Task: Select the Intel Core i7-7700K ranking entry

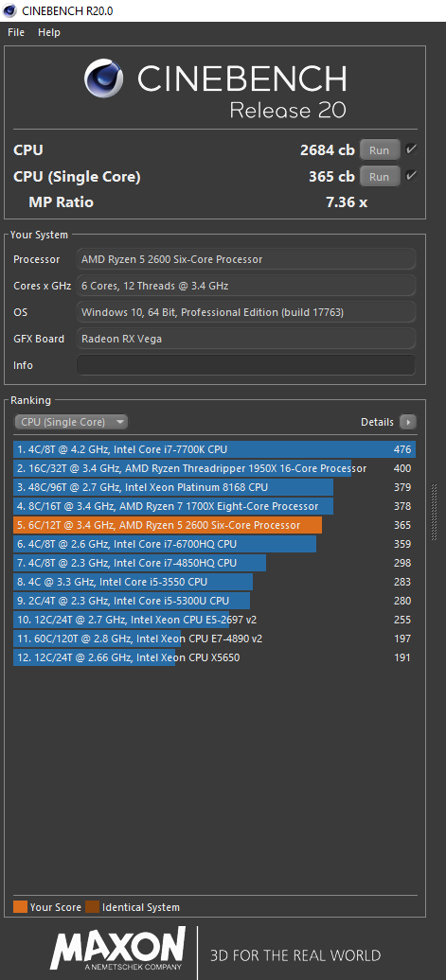Action: point(214,449)
